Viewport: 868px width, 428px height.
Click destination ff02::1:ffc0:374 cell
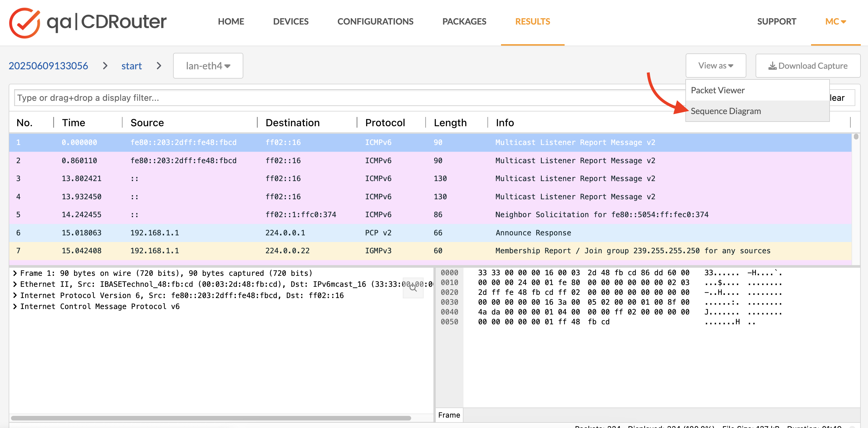(x=301, y=215)
